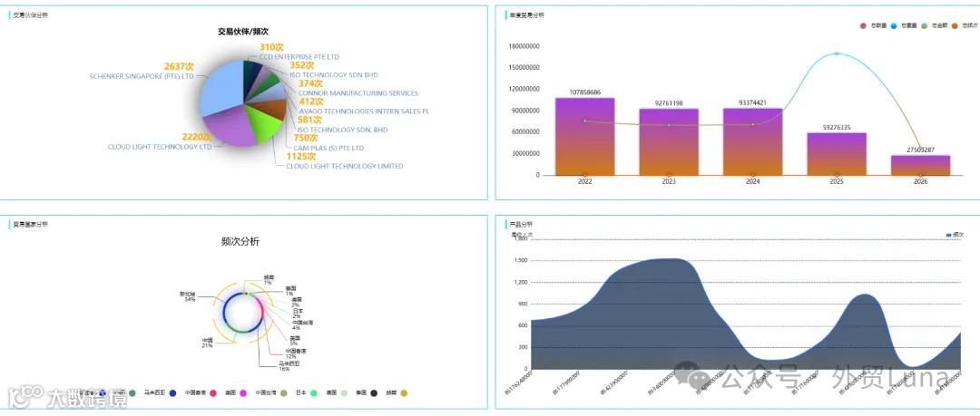This screenshot has width=980, height=416.
Task: Click CONNOR MANUFACTURING SERVICES label
Action: pyautogui.click(x=358, y=93)
